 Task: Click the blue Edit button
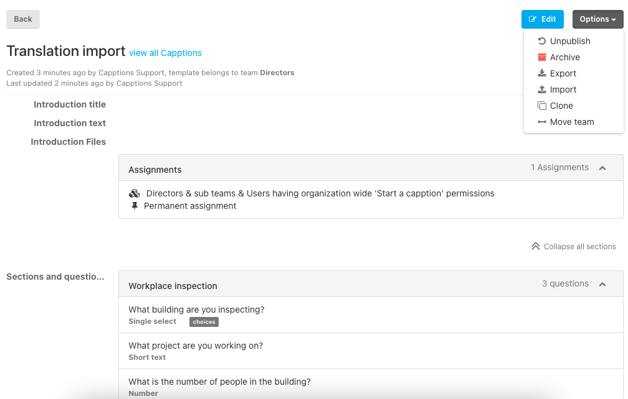pos(542,19)
